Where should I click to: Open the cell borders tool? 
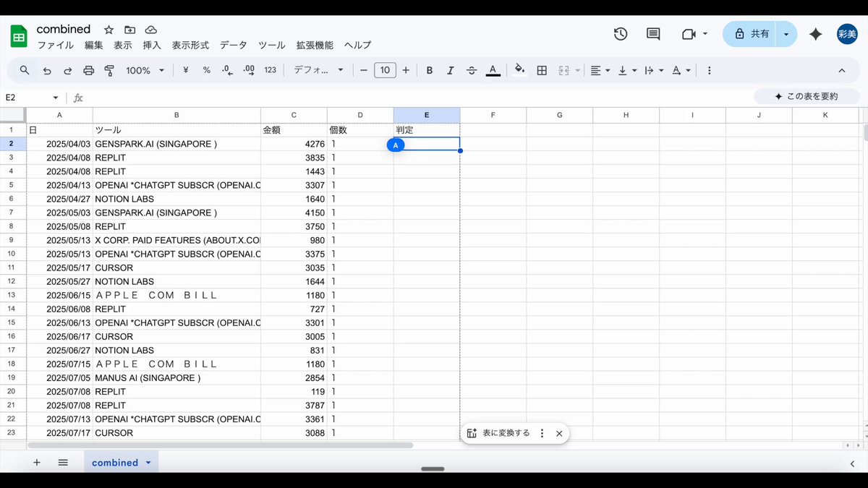pyautogui.click(x=542, y=70)
